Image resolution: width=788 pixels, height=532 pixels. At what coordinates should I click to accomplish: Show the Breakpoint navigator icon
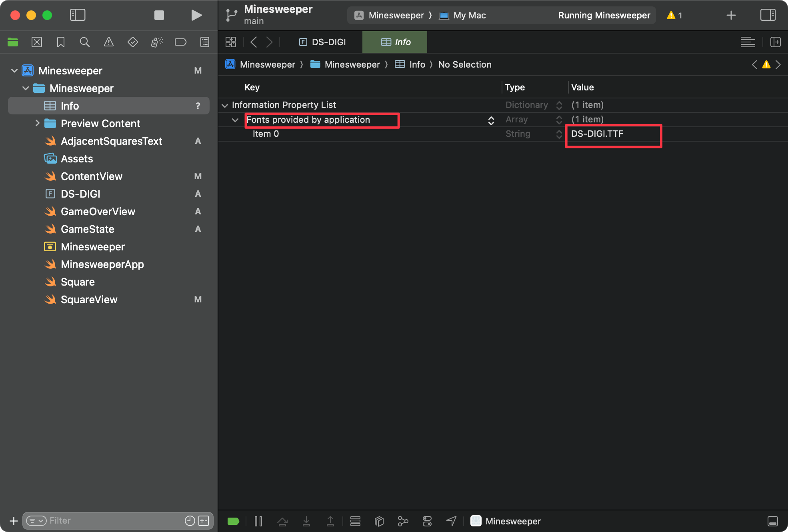click(180, 42)
